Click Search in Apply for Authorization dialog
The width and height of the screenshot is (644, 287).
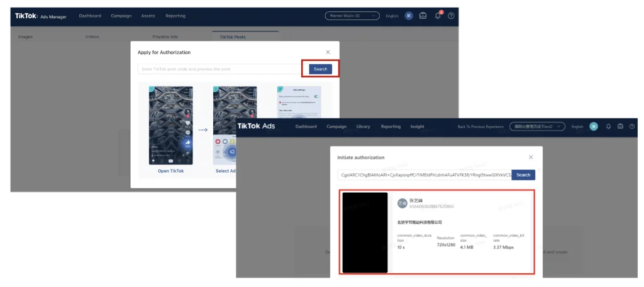(x=320, y=69)
